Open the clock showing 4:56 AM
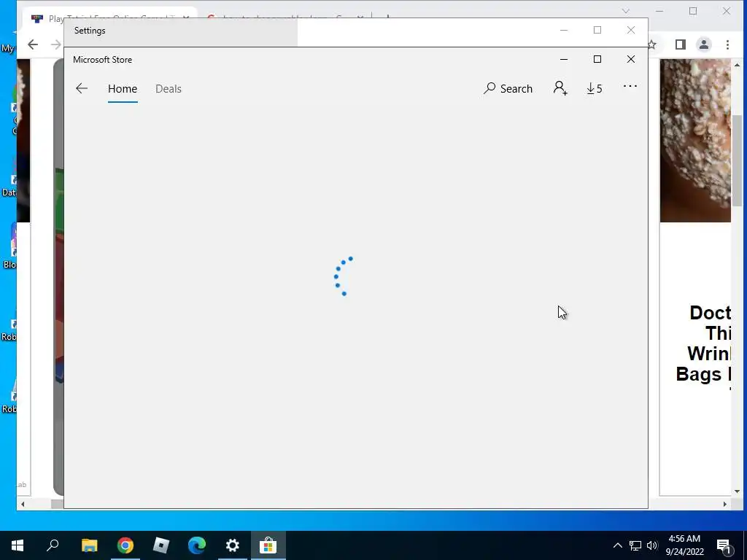Screen dimensions: 747x560 pos(684,545)
